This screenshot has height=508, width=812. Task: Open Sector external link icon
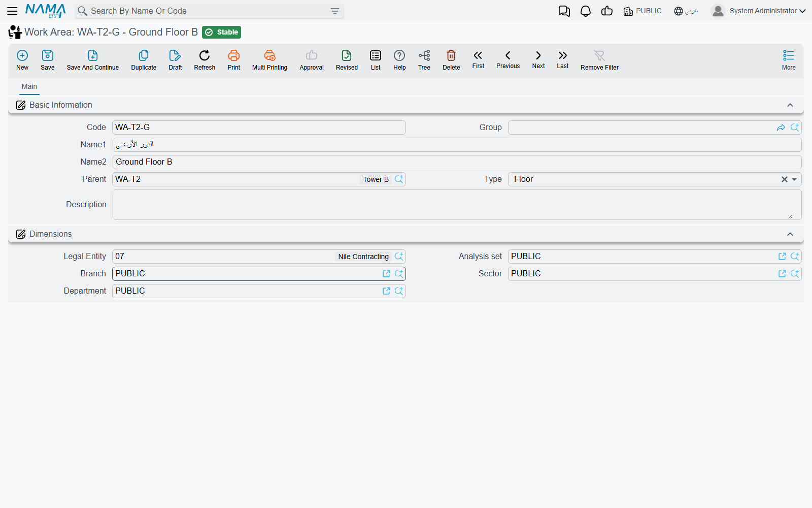coord(782,274)
